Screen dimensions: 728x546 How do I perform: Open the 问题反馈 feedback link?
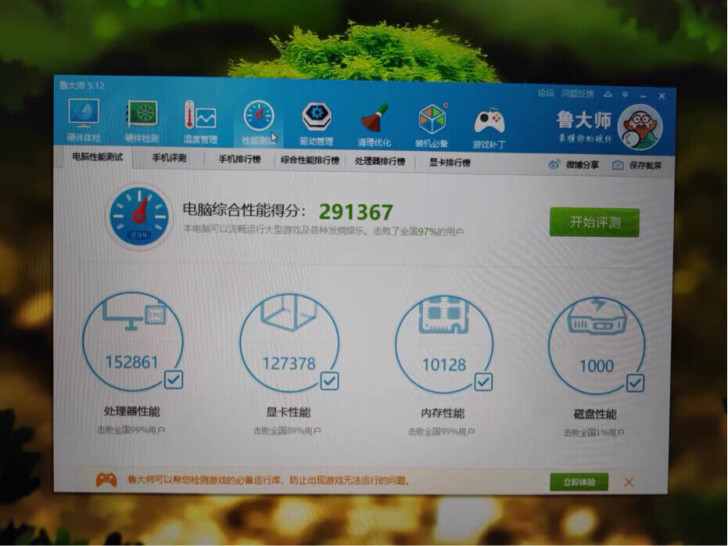[x=577, y=94]
